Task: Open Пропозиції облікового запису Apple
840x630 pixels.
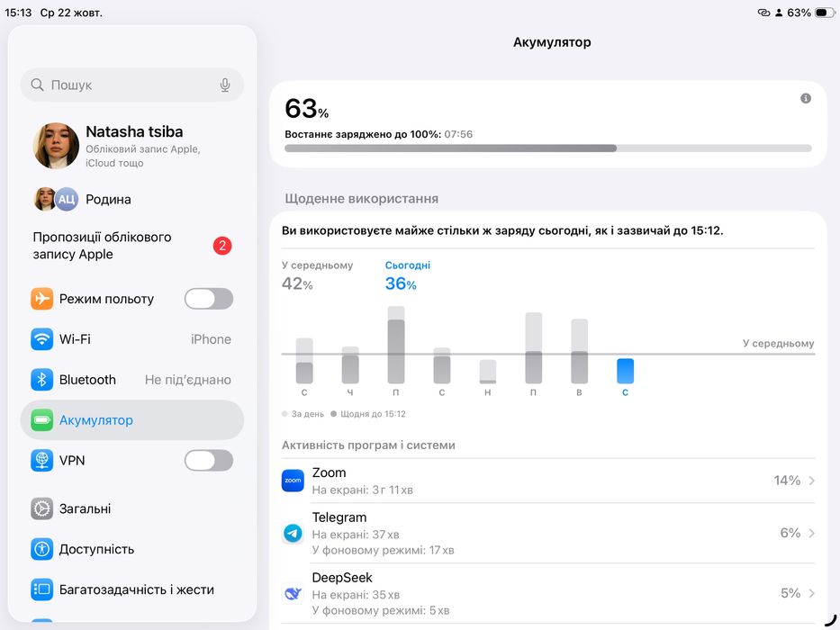Action: point(131,246)
